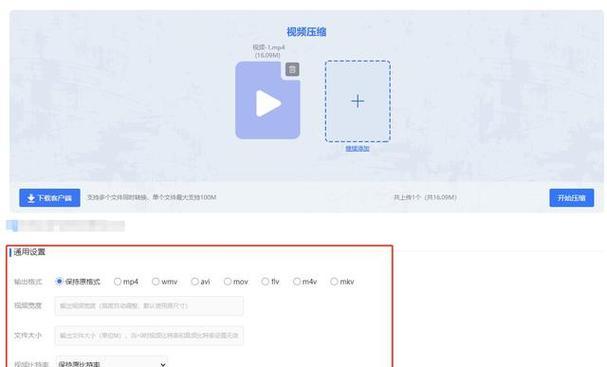This screenshot has width=607, height=367.
Task: Start compression with the 开始压缩 button
Action: tap(571, 198)
